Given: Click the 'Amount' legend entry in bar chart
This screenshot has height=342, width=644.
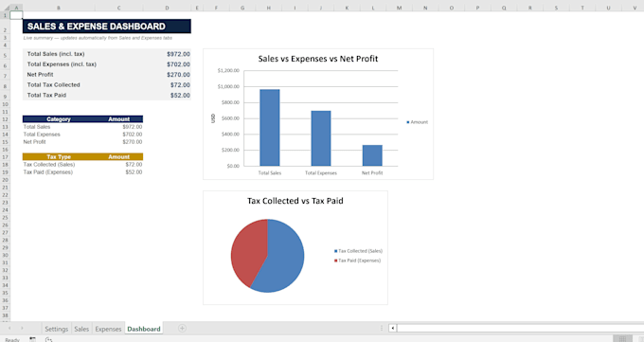Looking at the screenshot, I should tap(418, 122).
